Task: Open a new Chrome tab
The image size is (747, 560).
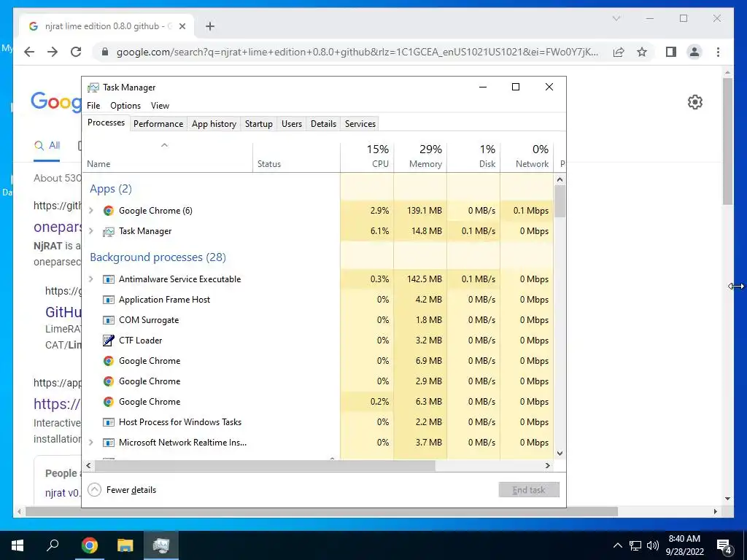Action: [x=209, y=26]
